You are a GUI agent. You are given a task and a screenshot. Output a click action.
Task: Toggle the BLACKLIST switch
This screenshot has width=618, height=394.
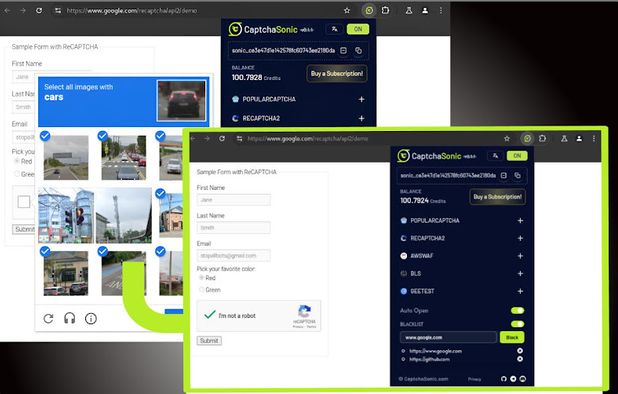tap(517, 324)
